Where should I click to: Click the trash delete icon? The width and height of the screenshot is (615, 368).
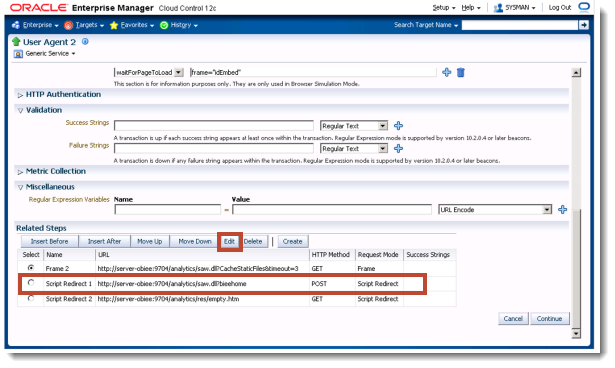coord(461,73)
